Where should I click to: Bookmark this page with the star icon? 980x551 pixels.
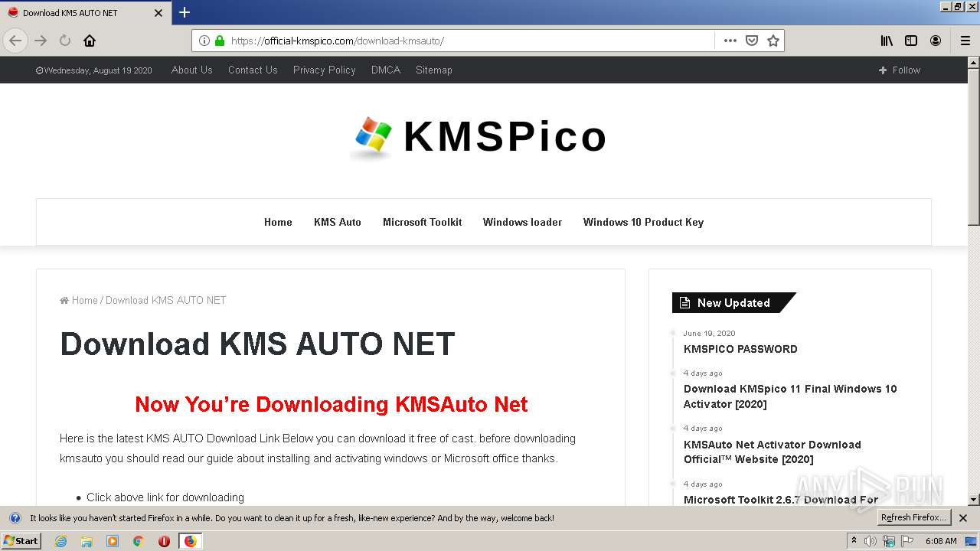click(x=773, y=41)
